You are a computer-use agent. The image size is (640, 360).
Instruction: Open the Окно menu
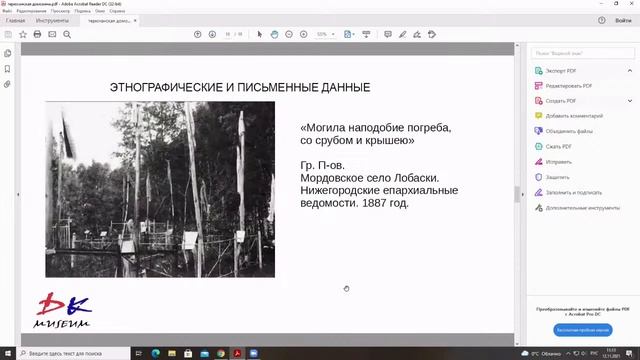(100, 11)
